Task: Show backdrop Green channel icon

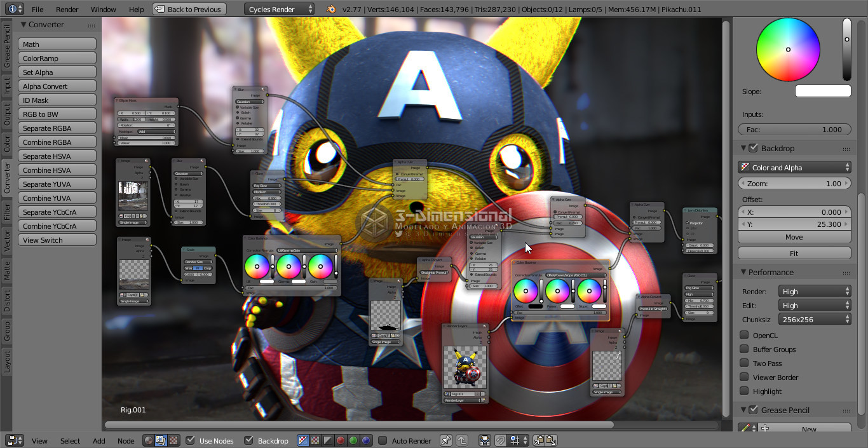Action: tap(353, 440)
